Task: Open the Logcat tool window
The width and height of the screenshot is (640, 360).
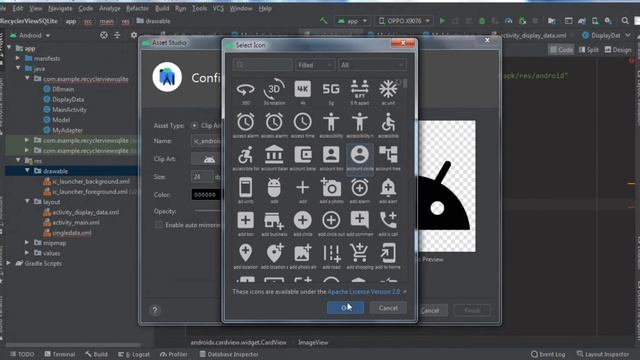Action: pyautogui.click(x=133, y=354)
